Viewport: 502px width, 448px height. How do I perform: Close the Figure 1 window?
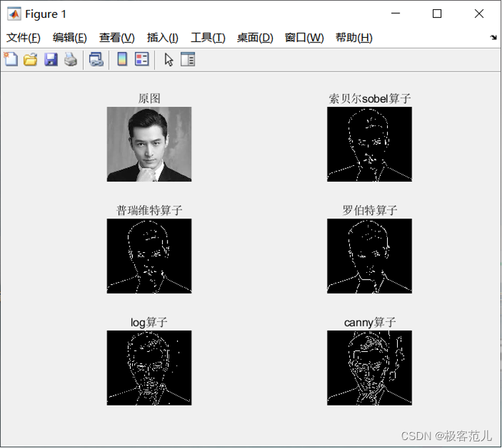pyautogui.click(x=479, y=13)
